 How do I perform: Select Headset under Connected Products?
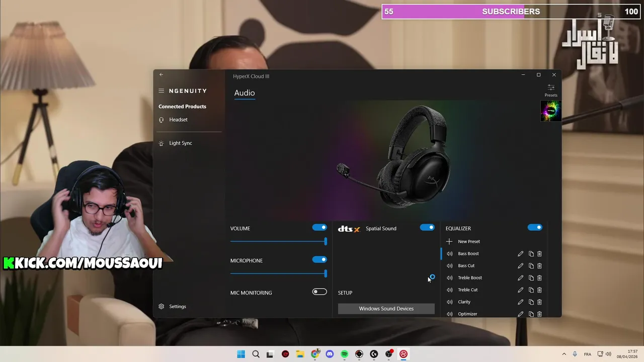pyautogui.click(x=178, y=120)
